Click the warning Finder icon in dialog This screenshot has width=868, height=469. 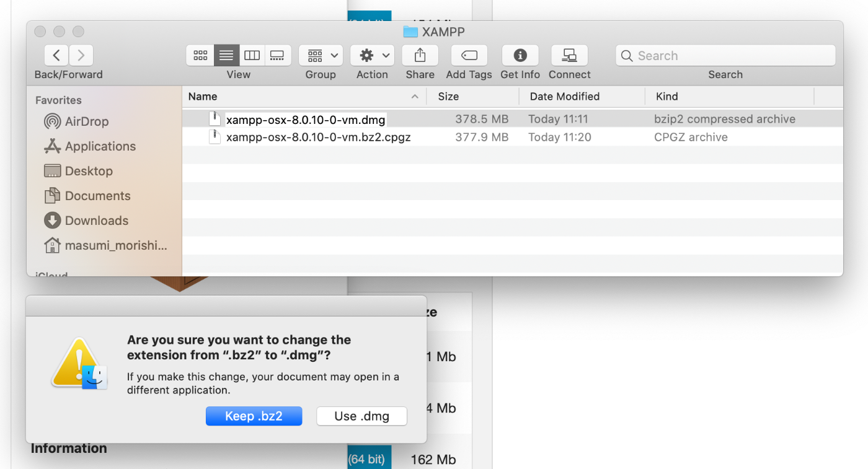pos(79,363)
